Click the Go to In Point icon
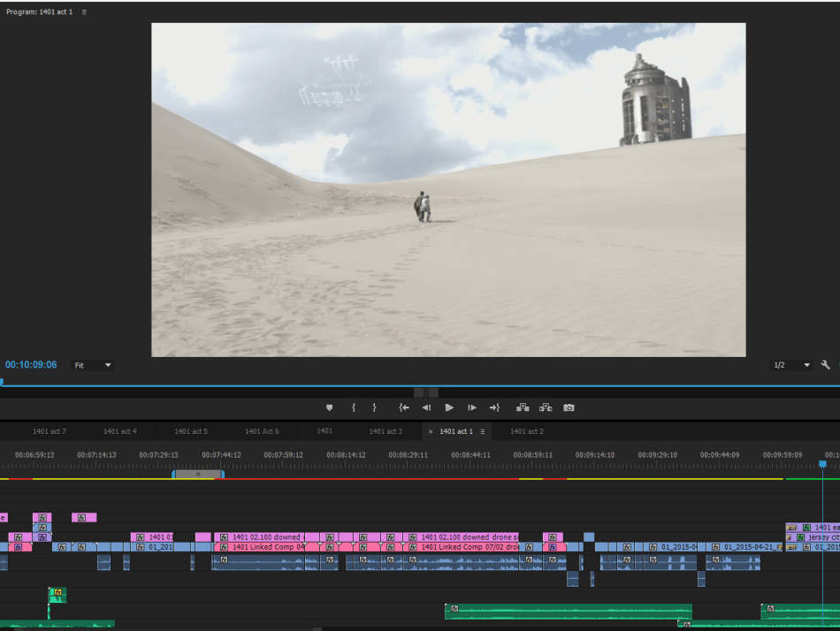Screen dimensions: 840x631 (404, 407)
